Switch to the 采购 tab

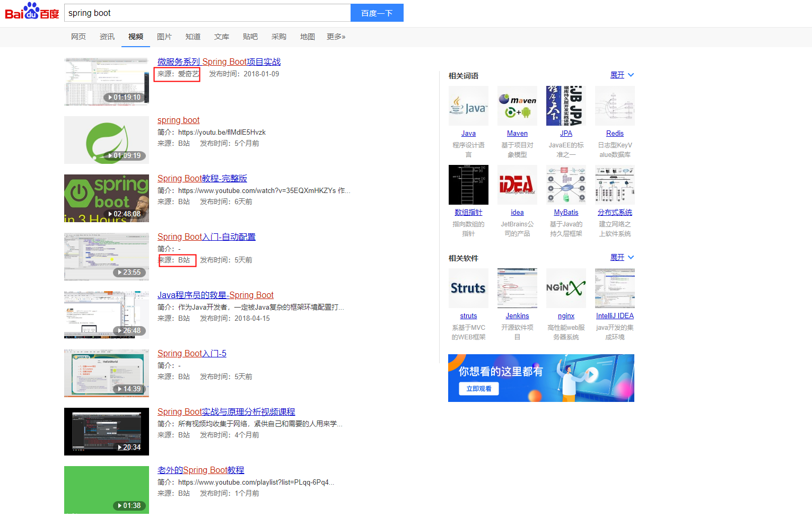coord(279,37)
